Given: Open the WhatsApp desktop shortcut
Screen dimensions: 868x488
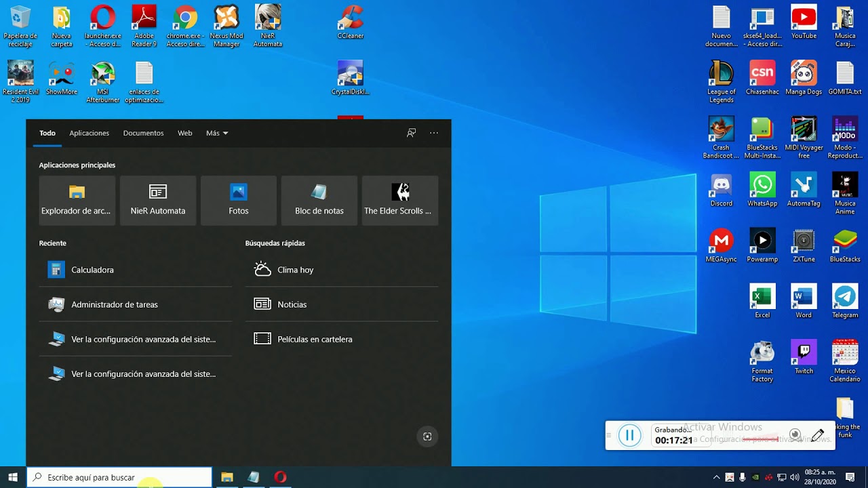Looking at the screenshot, I should point(762,190).
